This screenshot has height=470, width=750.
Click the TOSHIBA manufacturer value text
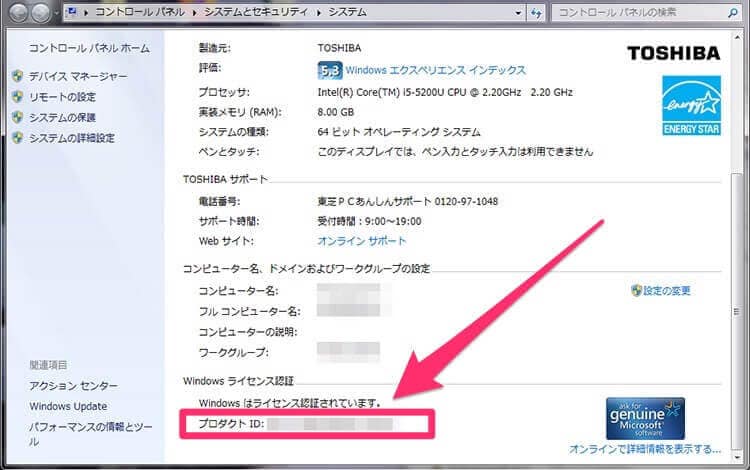click(339, 48)
